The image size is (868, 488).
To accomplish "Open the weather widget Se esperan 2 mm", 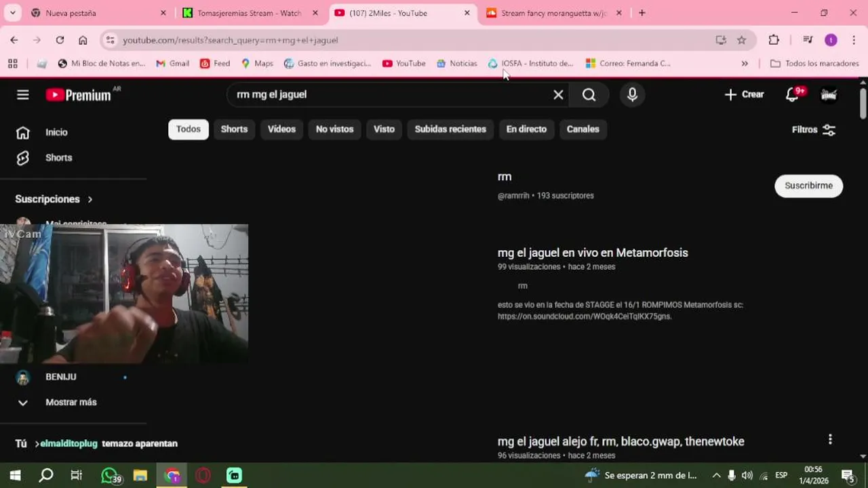I will 641,475.
